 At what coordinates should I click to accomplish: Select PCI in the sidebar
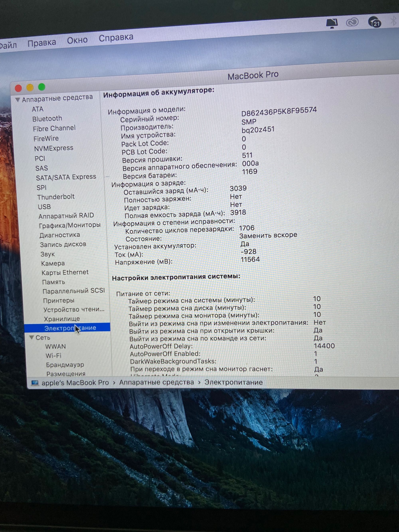40,159
